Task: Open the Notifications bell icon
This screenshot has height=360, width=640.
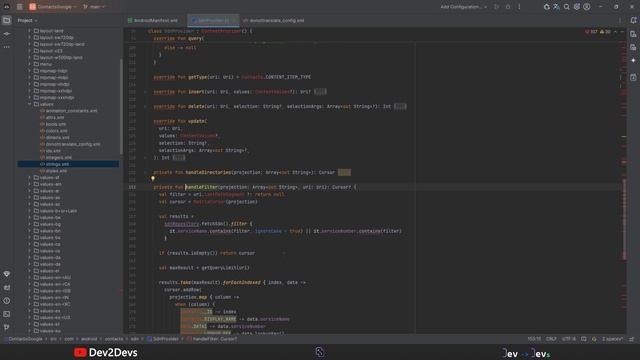Action: 633,20
